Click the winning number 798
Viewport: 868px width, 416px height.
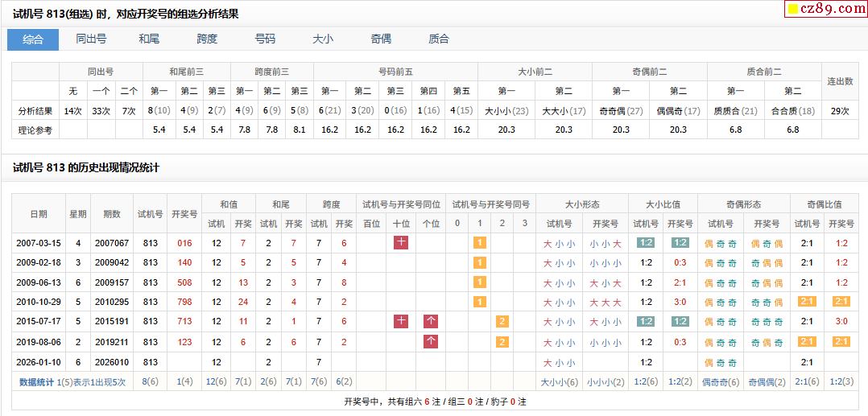tap(184, 302)
